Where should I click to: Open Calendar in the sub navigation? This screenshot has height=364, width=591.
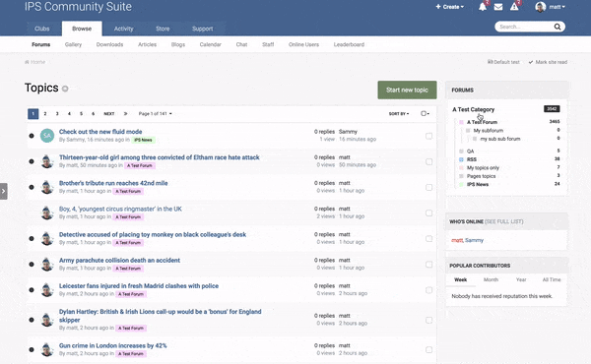point(211,44)
